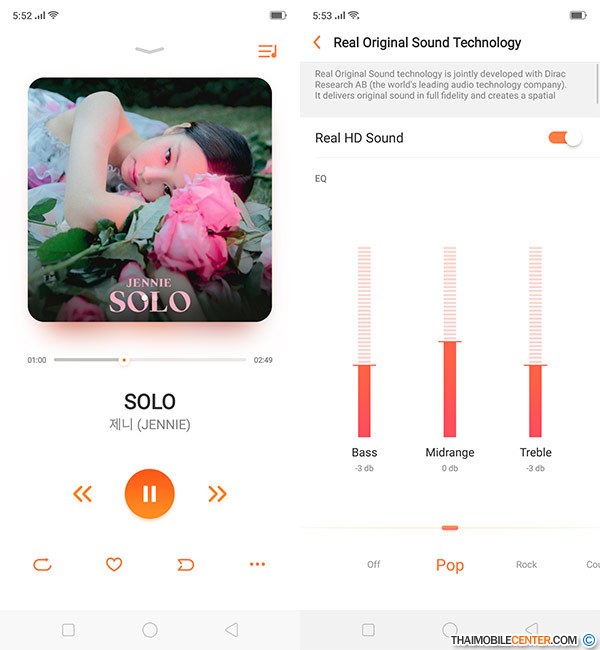The image size is (600, 650).
Task: Select the Rock equalizer preset
Action: 526,564
